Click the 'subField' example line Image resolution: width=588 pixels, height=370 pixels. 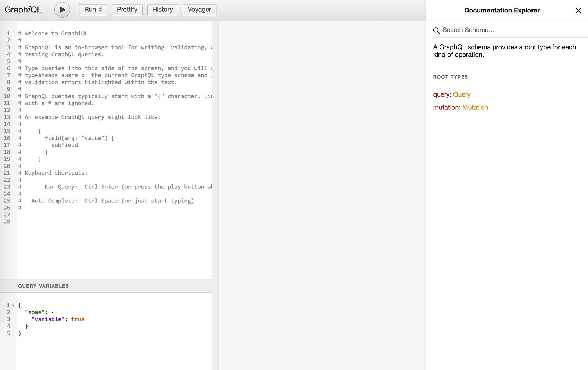(65, 145)
